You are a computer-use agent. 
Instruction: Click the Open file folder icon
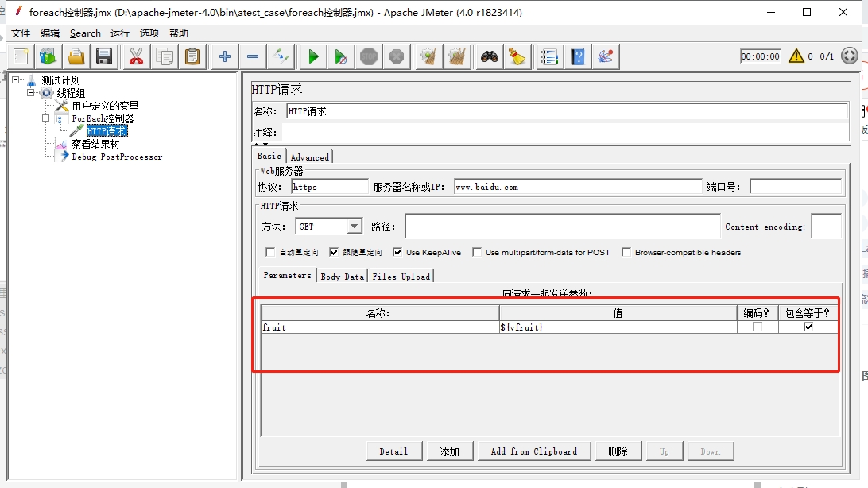pos(76,56)
